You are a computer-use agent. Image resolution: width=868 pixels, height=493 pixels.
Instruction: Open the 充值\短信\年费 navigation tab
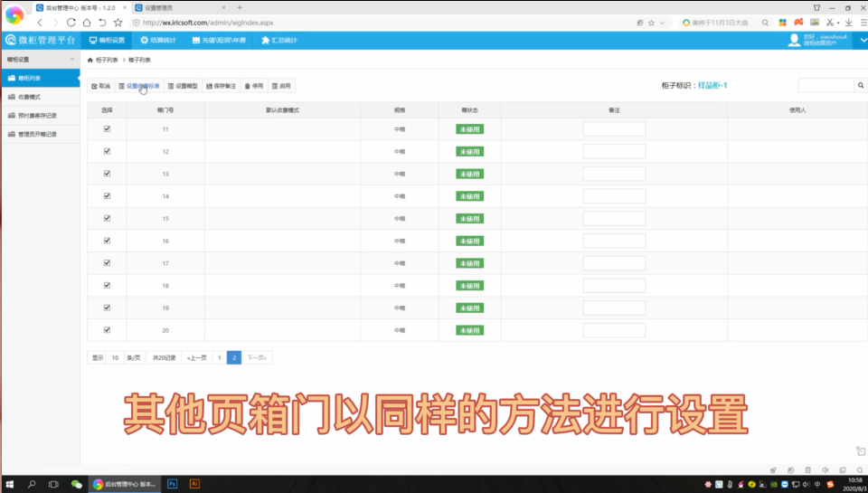(x=219, y=40)
